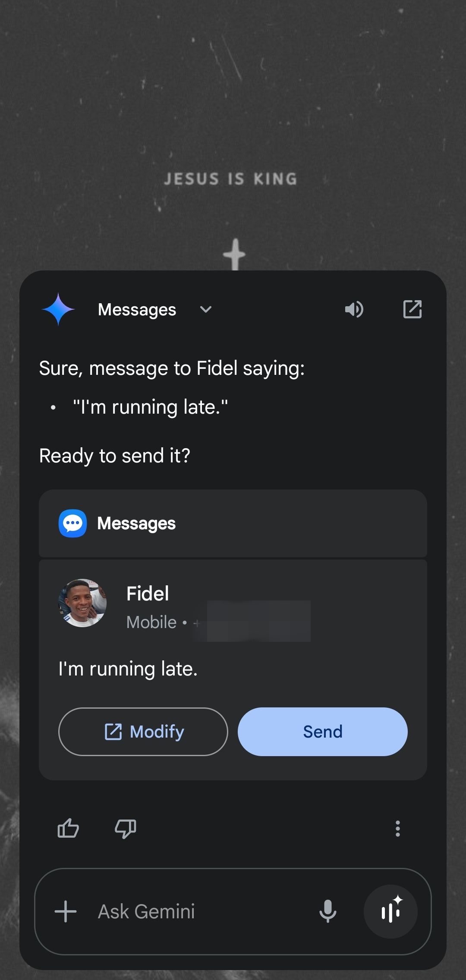Tap the Gemini sparkle logo

coord(58,309)
